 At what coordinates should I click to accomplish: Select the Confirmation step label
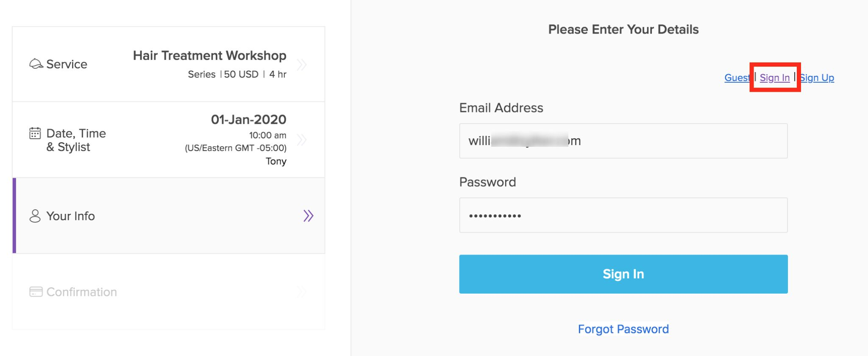pos(81,292)
